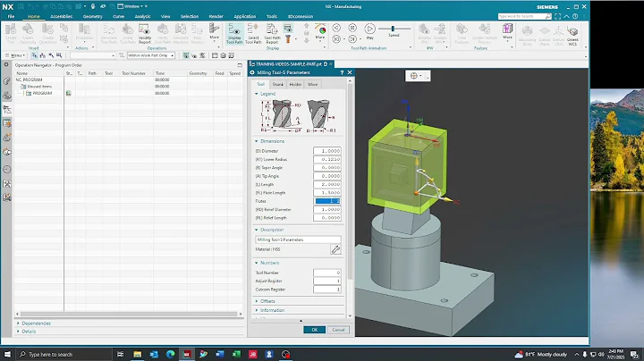Open Microsoft Edge from the taskbar
This screenshot has width=644, height=361.
171,354
